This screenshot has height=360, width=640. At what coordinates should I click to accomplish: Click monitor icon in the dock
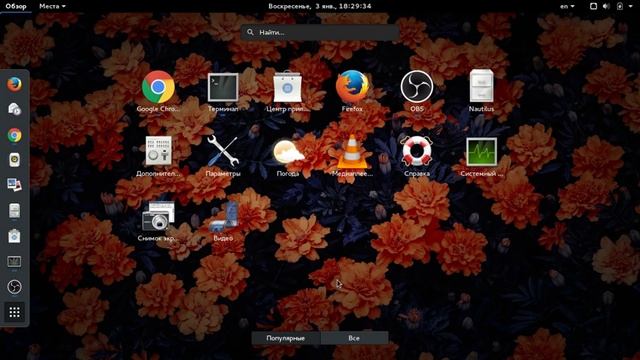14,262
